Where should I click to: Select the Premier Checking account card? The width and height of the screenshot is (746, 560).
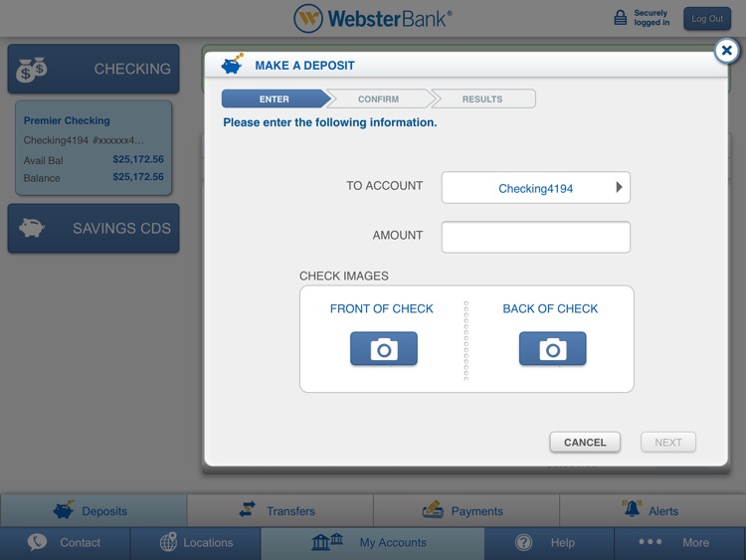(x=93, y=148)
